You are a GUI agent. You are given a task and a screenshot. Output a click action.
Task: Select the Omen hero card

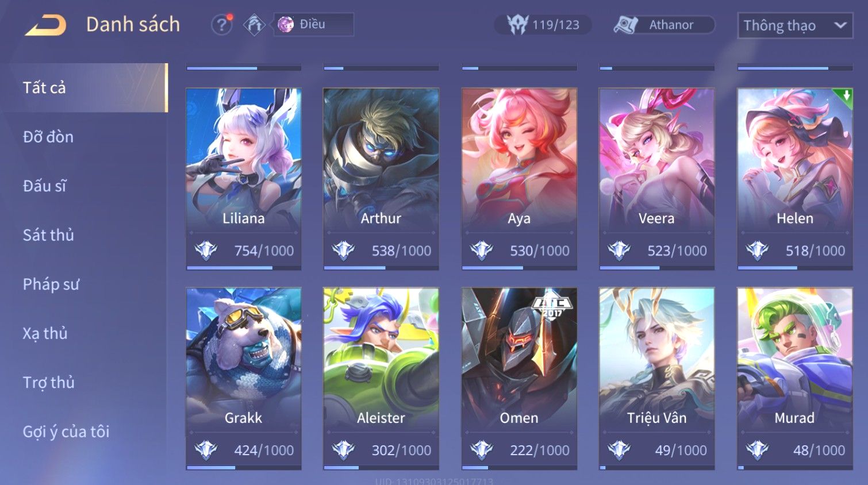519,378
